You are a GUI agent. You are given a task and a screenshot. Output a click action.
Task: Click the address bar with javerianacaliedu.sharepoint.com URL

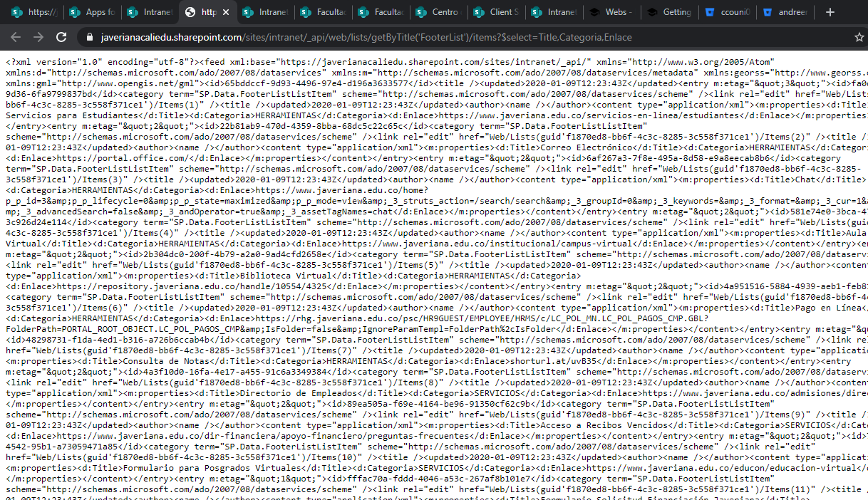pyautogui.click(x=366, y=37)
